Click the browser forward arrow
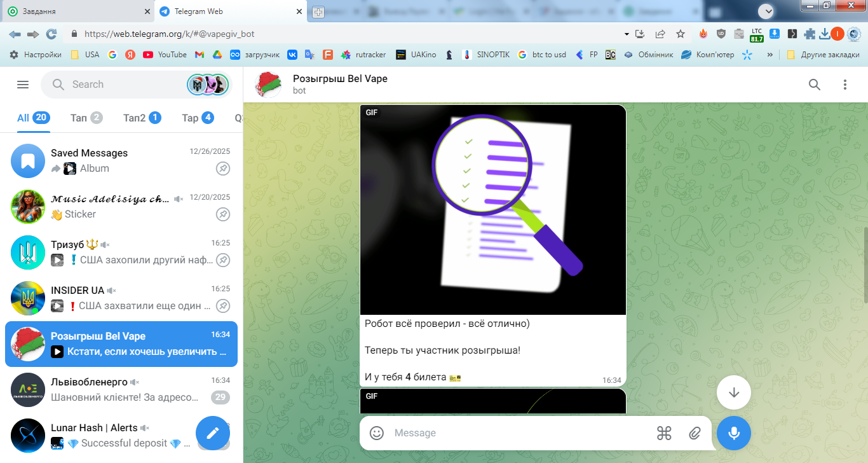 coord(32,34)
